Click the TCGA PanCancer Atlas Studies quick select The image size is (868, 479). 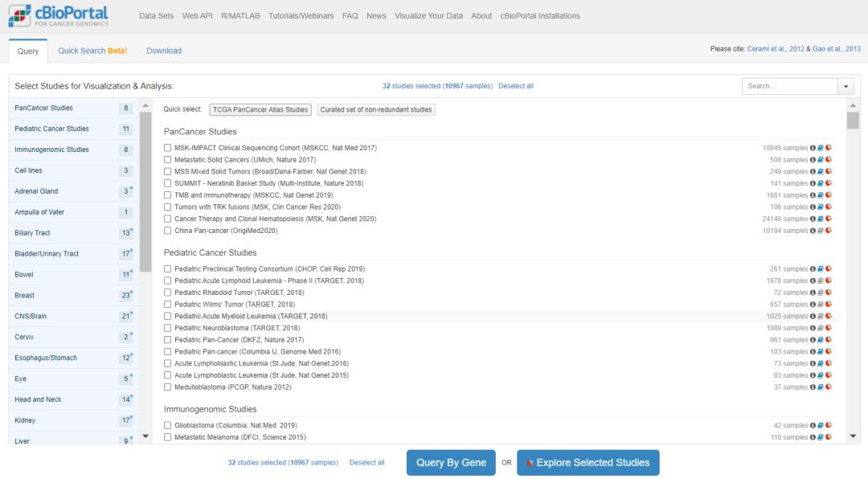click(x=260, y=110)
